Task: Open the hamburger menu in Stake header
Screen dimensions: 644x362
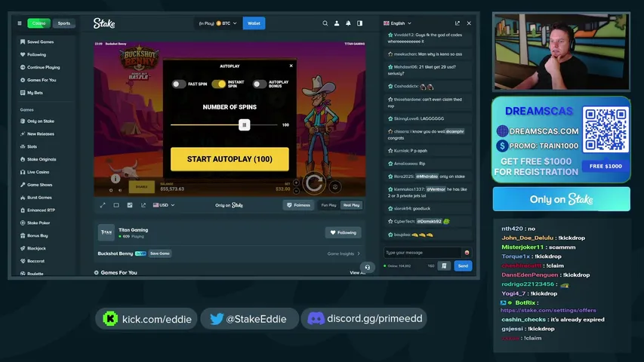Action: pos(20,23)
